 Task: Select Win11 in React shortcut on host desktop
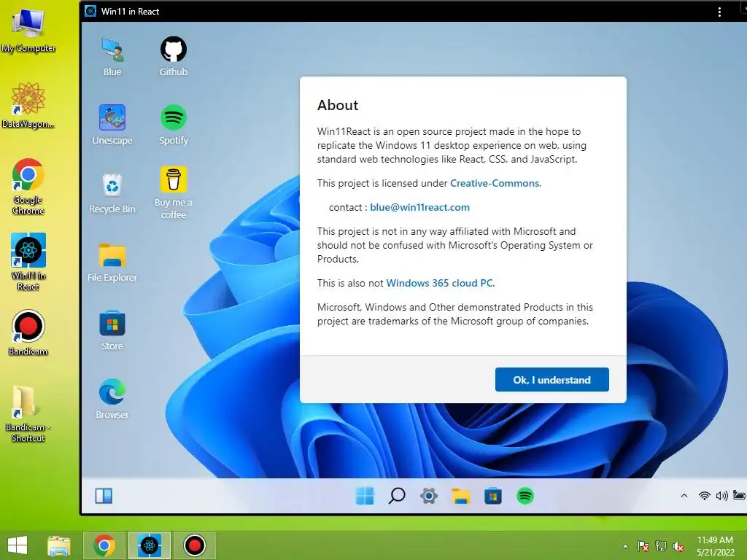pos(28,262)
